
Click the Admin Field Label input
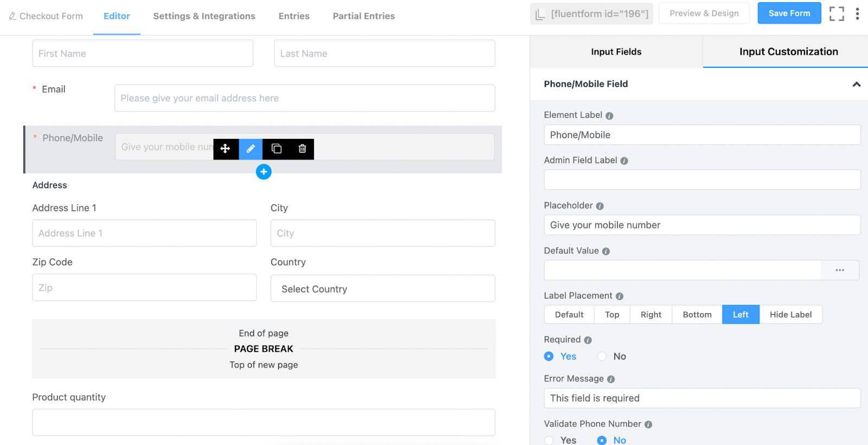(702, 180)
